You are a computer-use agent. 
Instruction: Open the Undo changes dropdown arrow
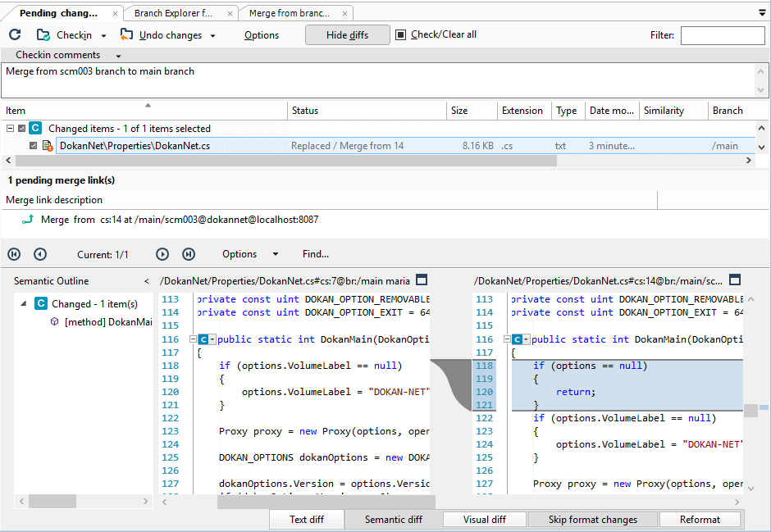coord(212,36)
